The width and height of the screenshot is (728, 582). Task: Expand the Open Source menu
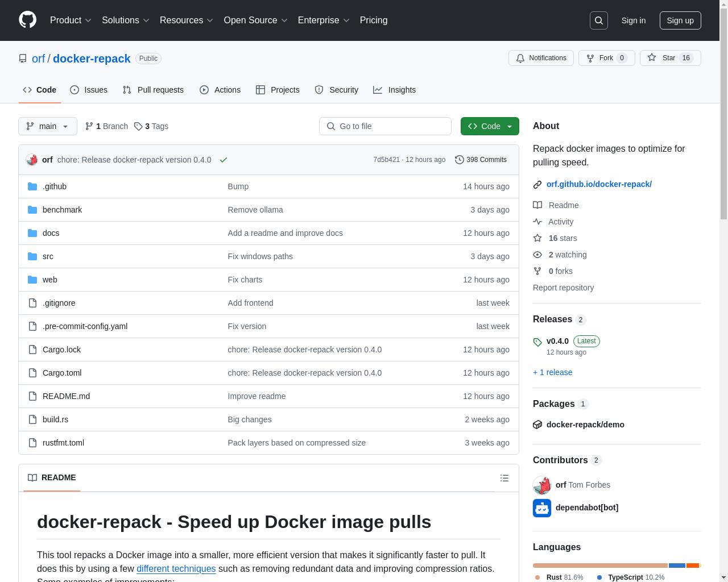point(256,20)
